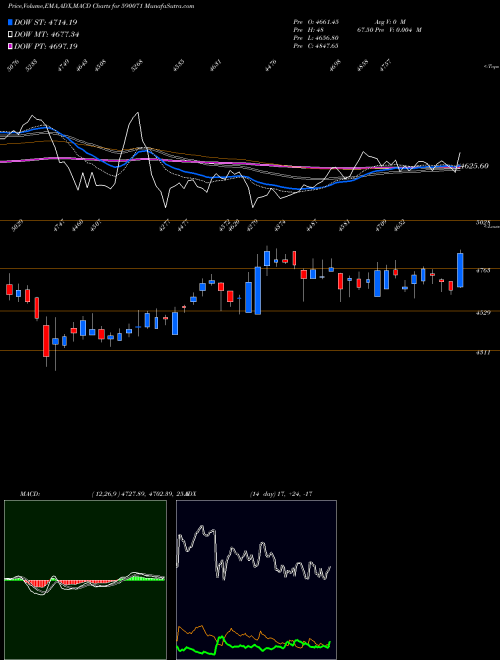500x660 pixels.
Task: Click the 4763 price axis label
Action: (x=483, y=271)
